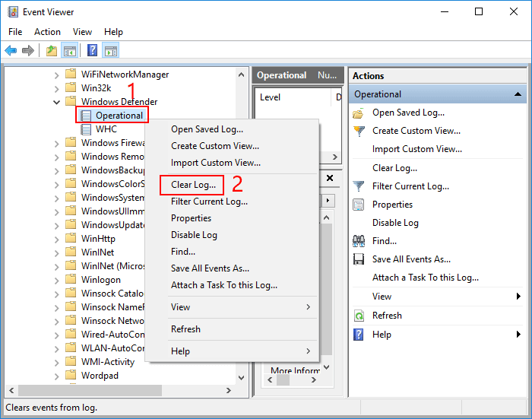Click the Forward arrow toolbar icon
The width and height of the screenshot is (532, 419).
click(x=28, y=51)
